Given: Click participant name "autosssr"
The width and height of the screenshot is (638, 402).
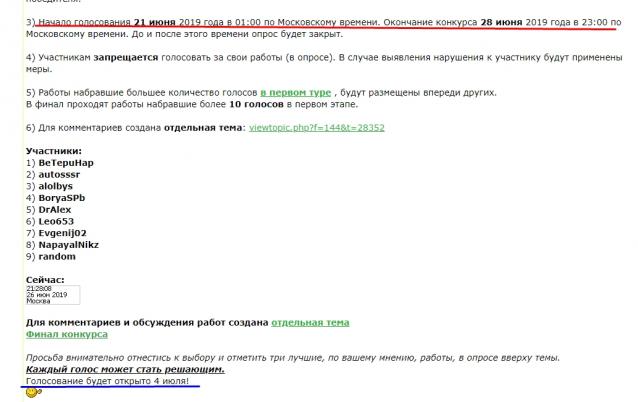Looking at the screenshot, I should click(59, 175).
